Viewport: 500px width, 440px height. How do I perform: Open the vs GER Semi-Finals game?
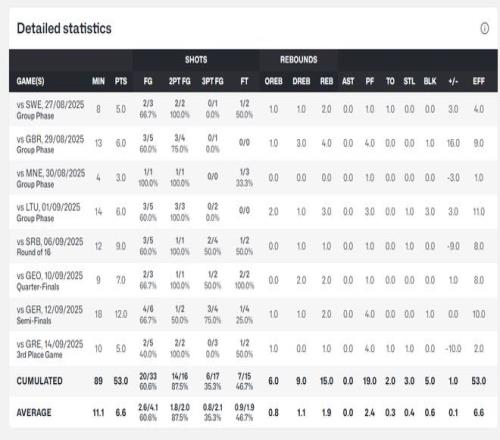[253, 314]
